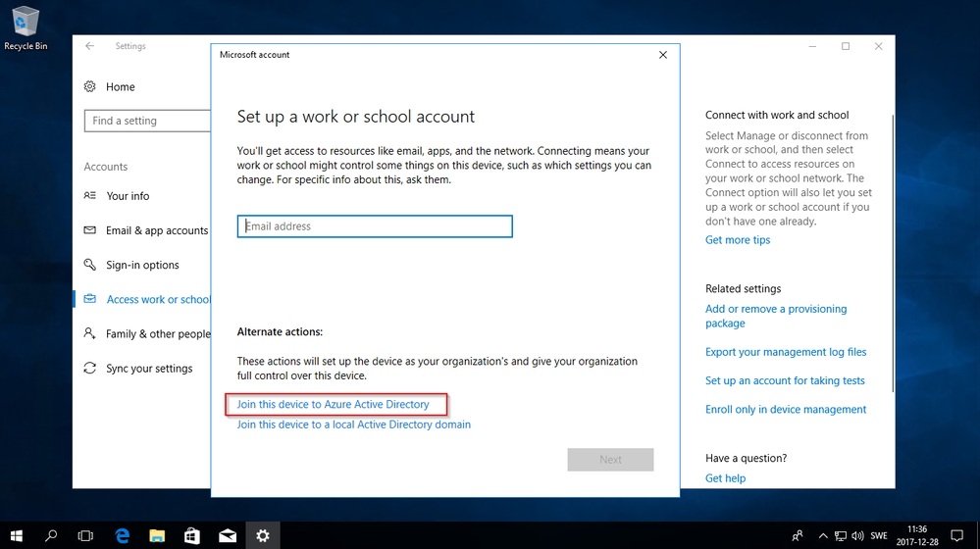Click the Email address input field
This screenshot has height=549, width=980.
click(375, 226)
